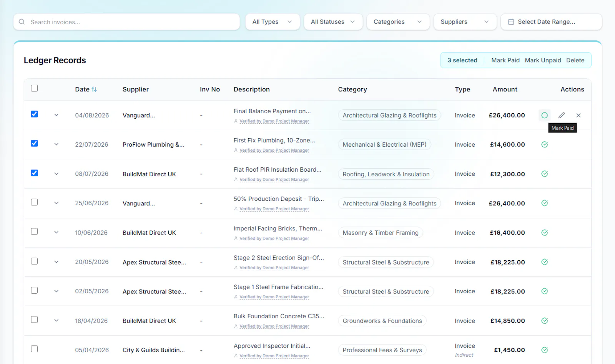The height and width of the screenshot is (364, 615).
Task: Click the Professional Fees & Surveys tag
Action: click(x=382, y=350)
